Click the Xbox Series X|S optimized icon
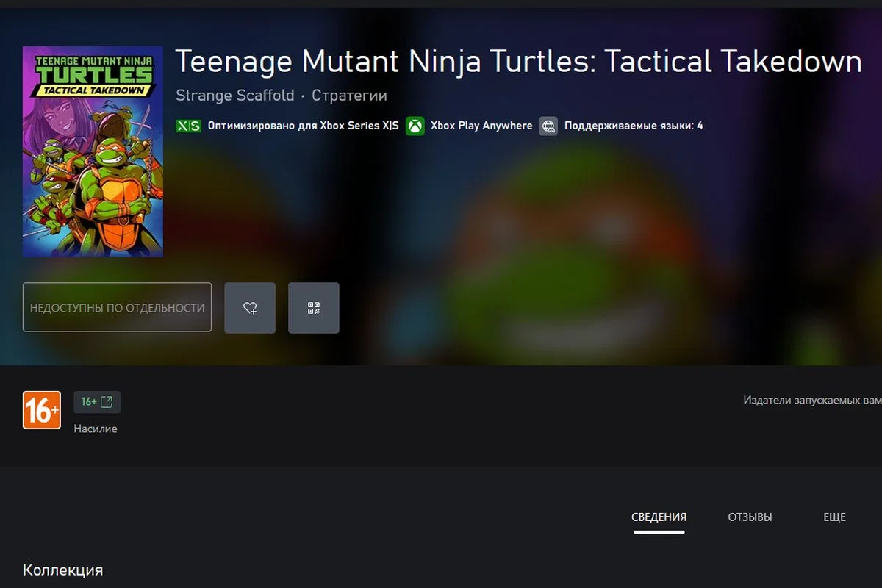Viewport: 882px width, 588px height. [189, 126]
